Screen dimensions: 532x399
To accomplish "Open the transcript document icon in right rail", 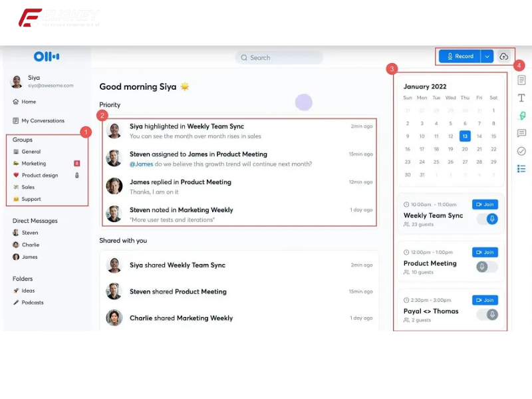I will pos(521,80).
